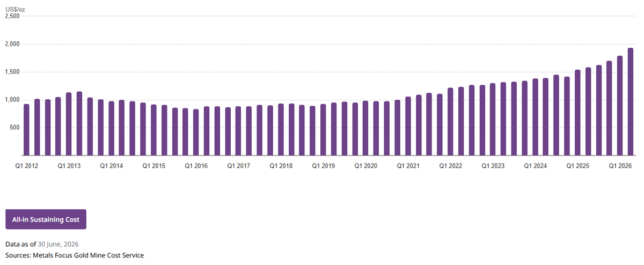Image resolution: width=644 pixels, height=265 pixels.
Task: Click the bar above Q1 2020
Action: (365, 128)
